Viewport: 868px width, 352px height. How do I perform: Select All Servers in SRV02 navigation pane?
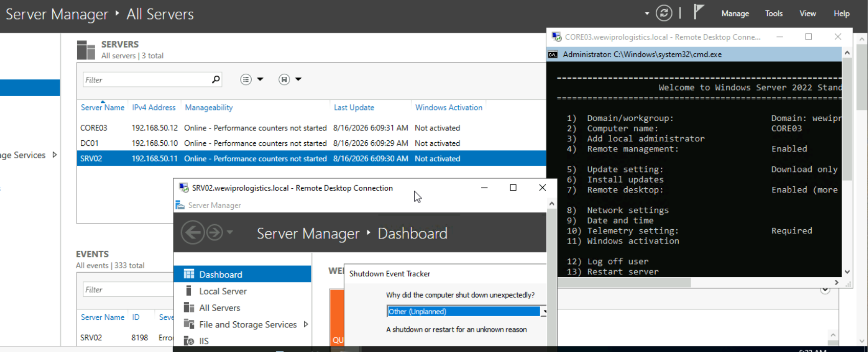tap(242, 308)
